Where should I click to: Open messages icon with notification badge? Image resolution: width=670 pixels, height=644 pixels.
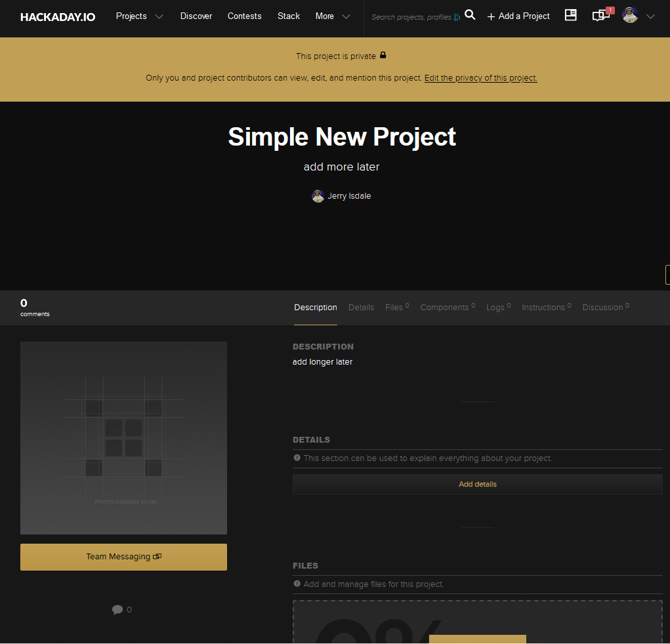pos(601,16)
